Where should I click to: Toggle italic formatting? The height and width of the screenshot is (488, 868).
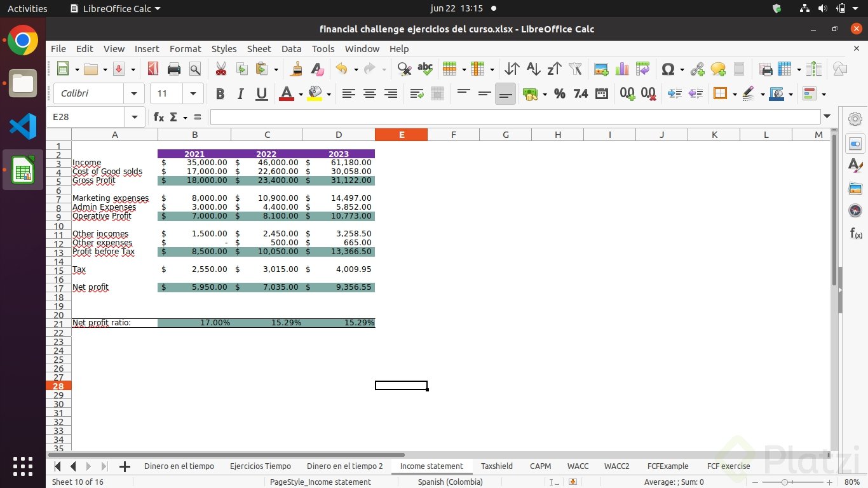(x=240, y=93)
